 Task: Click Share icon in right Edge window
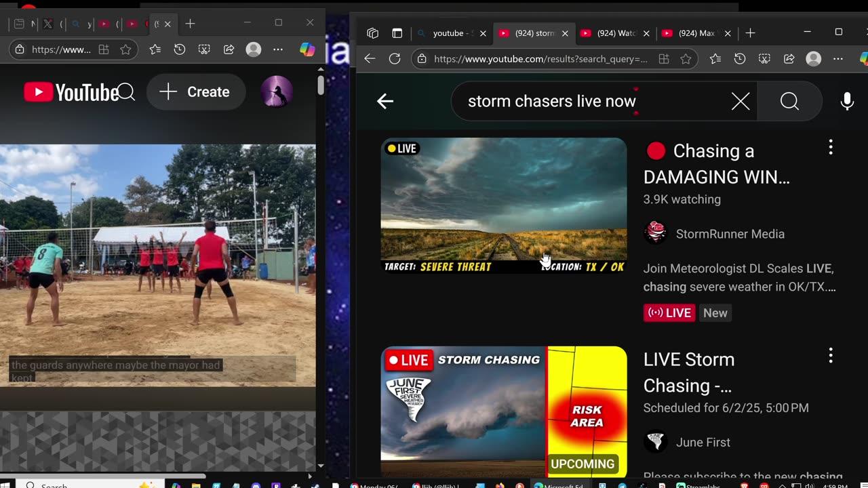pos(789,59)
